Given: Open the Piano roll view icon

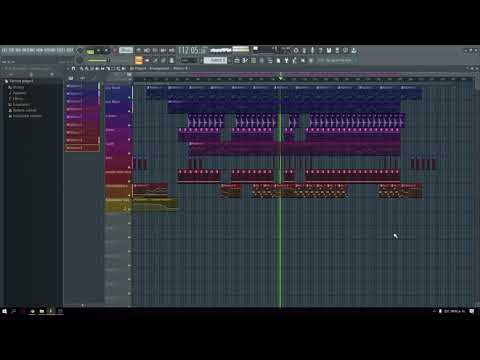Looking at the screenshot, I should [x=245, y=60].
